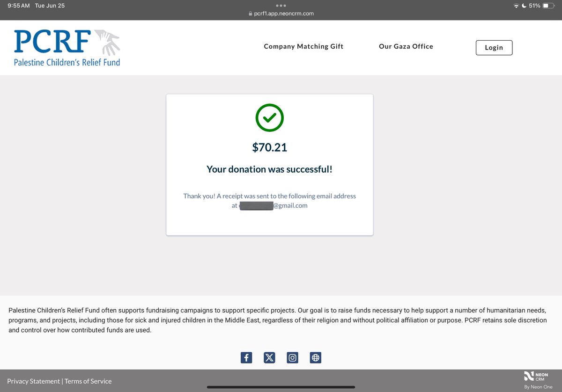562x392 pixels.
Task: Open PCRF website globe icon
Action: coord(316,358)
